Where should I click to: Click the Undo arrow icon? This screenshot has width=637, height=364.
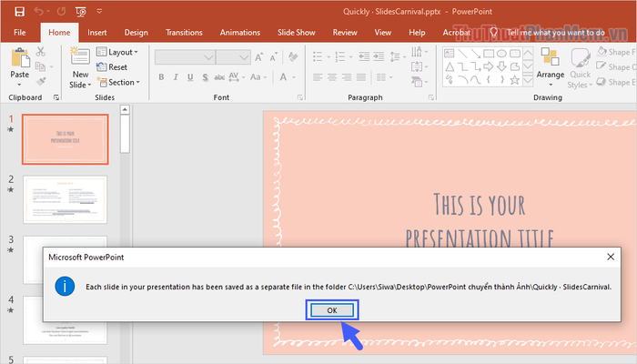point(38,11)
